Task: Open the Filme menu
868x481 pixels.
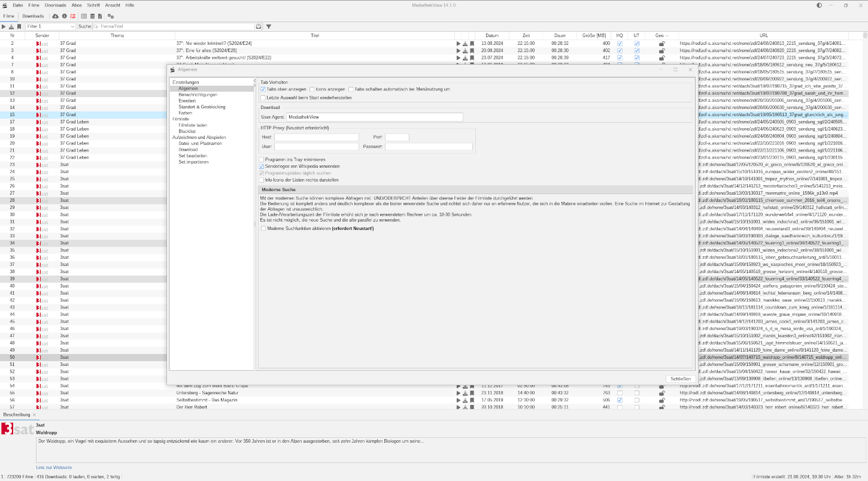Action: point(34,5)
